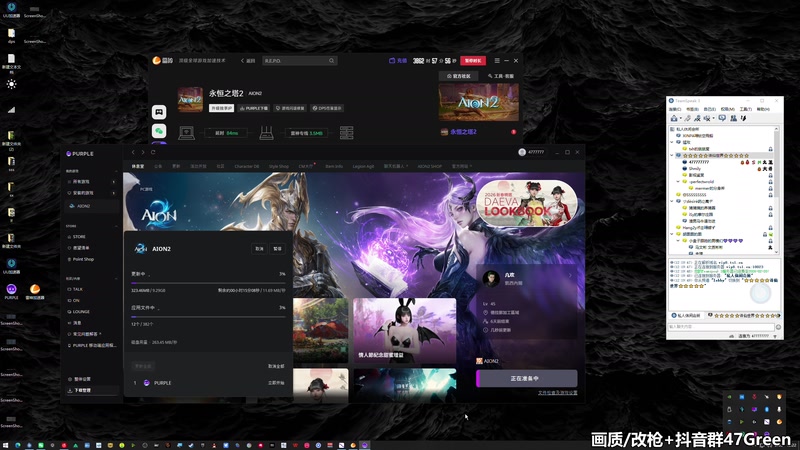The height and width of the screenshot is (450, 800).
Task: Go forward in PURPLE launcher navigation
Action: [x=143, y=152]
